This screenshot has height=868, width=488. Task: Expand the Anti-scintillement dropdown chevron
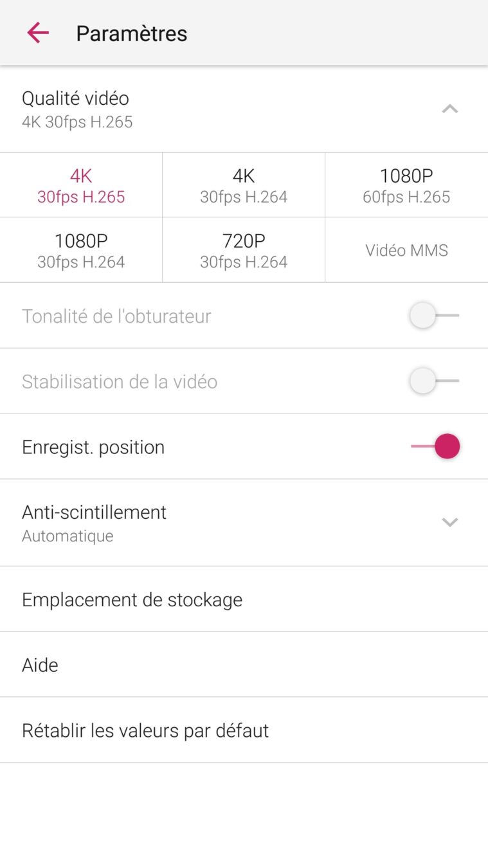(x=450, y=522)
